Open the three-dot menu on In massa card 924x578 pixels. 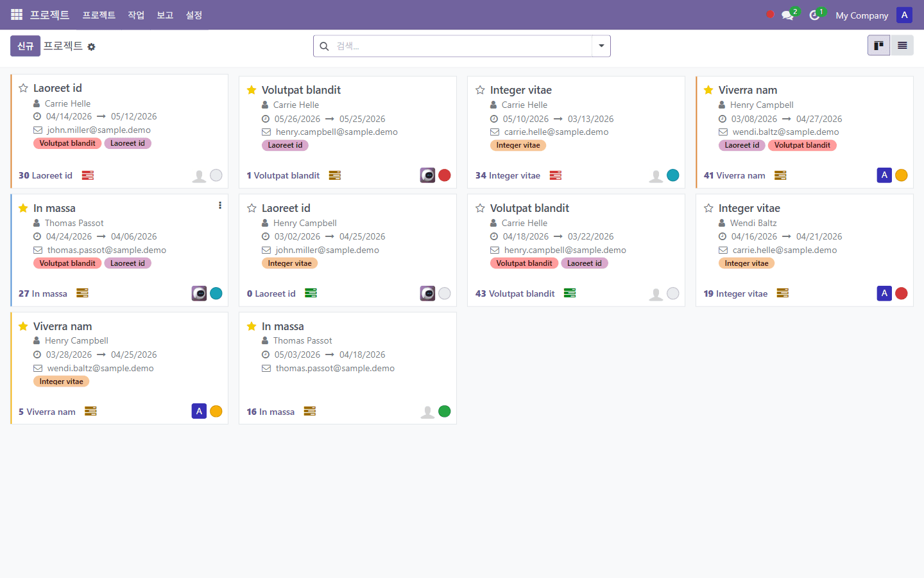coord(220,206)
